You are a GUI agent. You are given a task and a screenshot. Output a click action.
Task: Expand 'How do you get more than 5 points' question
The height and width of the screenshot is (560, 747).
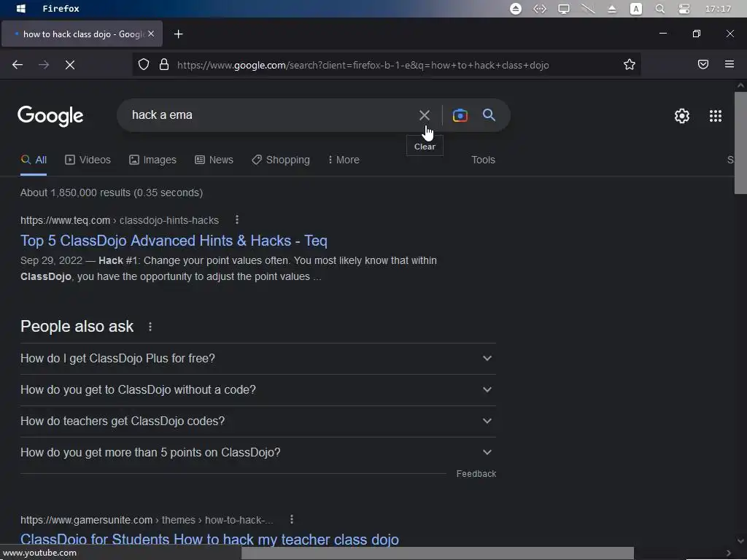[258, 453]
